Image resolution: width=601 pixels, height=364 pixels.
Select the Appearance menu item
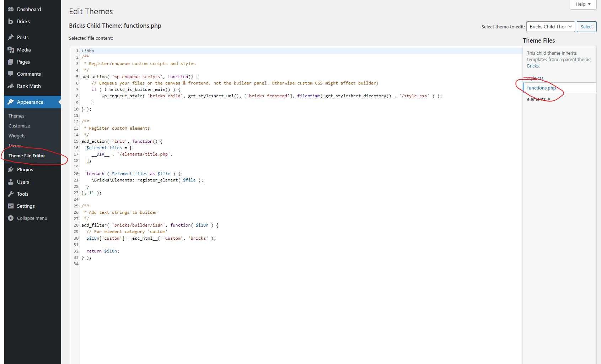pos(33,102)
